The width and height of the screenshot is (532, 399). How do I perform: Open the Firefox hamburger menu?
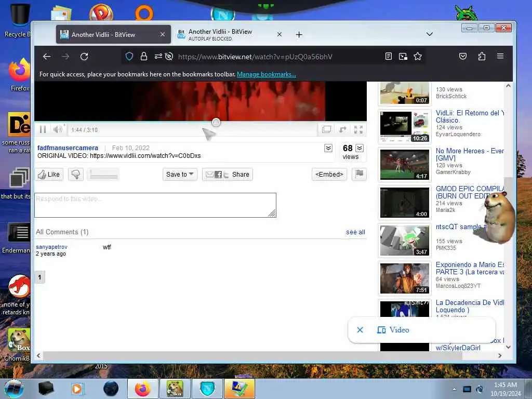click(x=500, y=56)
